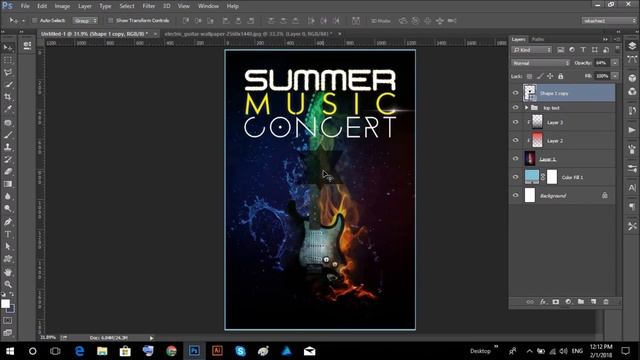The width and height of the screenshot is (640, 360).
Task: Select the Layer 2 row by its name
Action: click(x=555, y=141)
